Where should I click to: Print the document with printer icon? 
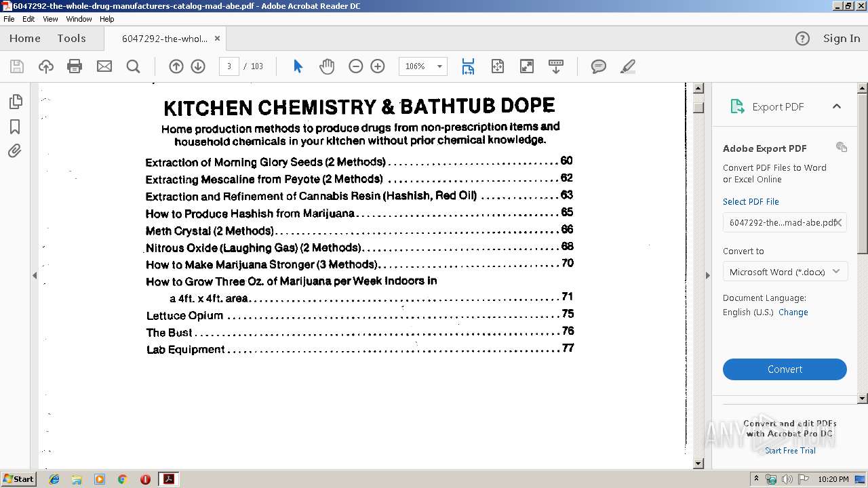[75, 66]
